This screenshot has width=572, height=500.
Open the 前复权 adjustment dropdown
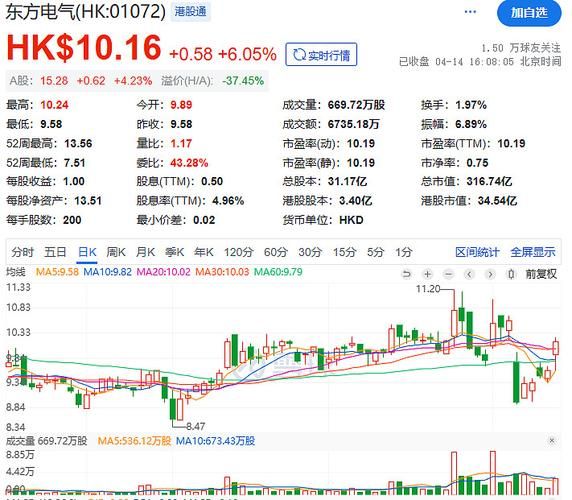click(x=541, y=274)
